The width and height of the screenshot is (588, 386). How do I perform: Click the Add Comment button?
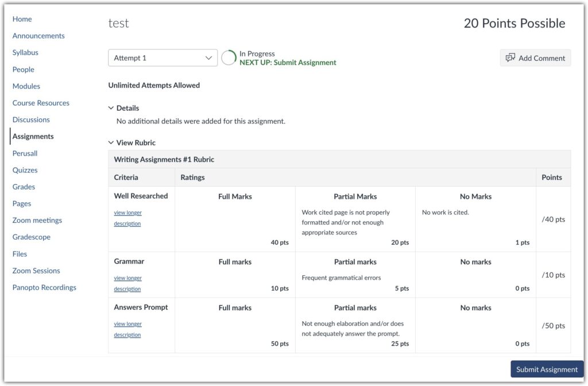[x=535, y=57]
